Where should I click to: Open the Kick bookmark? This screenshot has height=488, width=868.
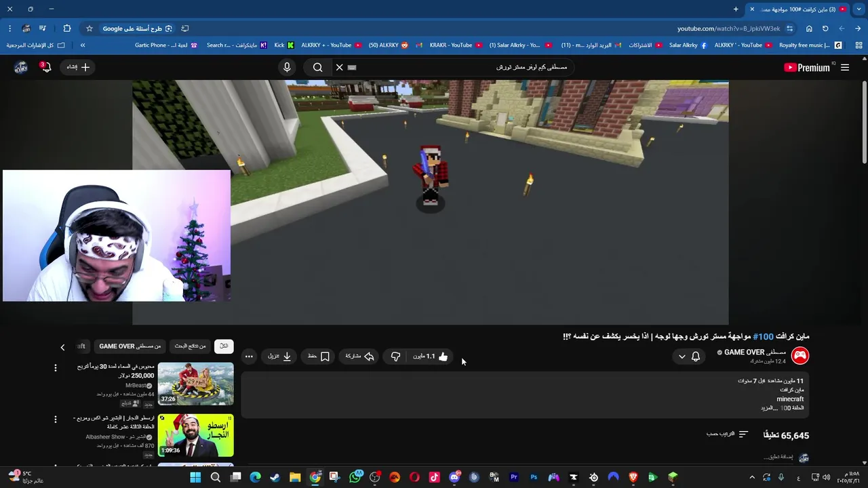[x=284, y=45]
